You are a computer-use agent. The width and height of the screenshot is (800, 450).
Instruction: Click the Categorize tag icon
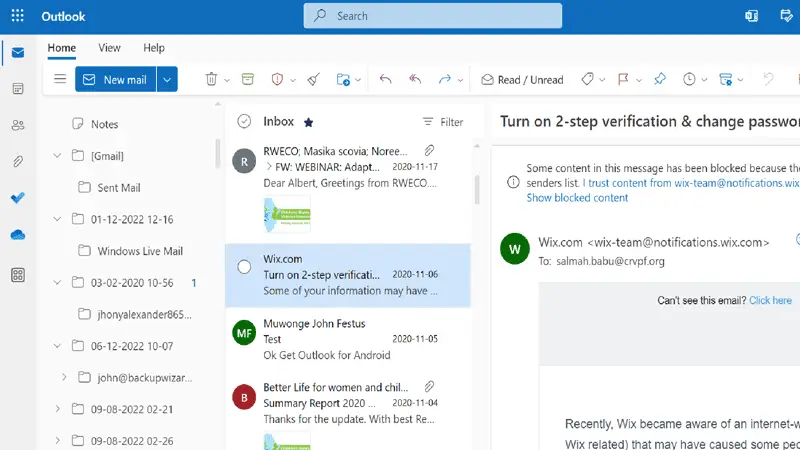coord(587,79)
